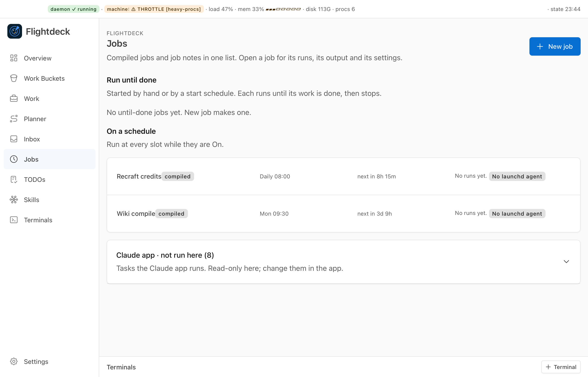Open the Wiki compile job
The image size is (588, 377).
[343, 214]
